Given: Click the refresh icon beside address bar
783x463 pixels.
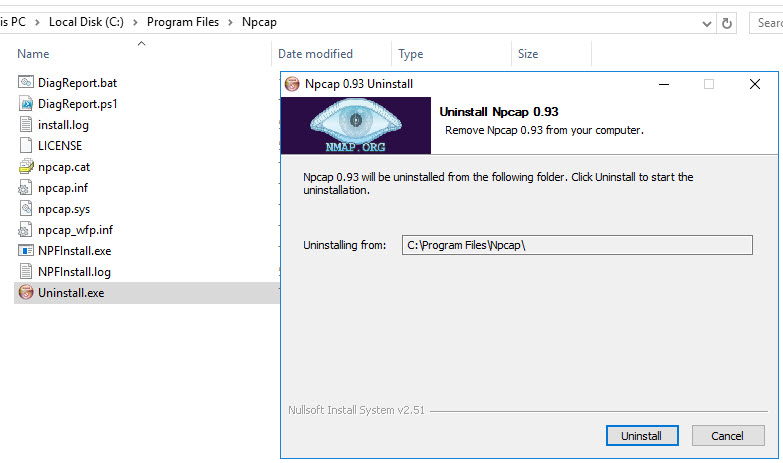Looking at the screenshot, I should coord(727,23).
